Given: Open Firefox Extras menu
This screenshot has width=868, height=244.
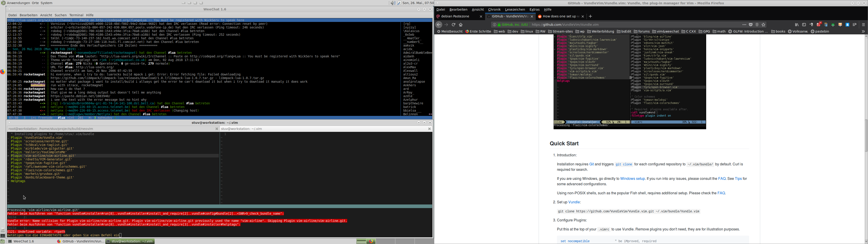Looking at the screenshot, I should click(534, 9).
